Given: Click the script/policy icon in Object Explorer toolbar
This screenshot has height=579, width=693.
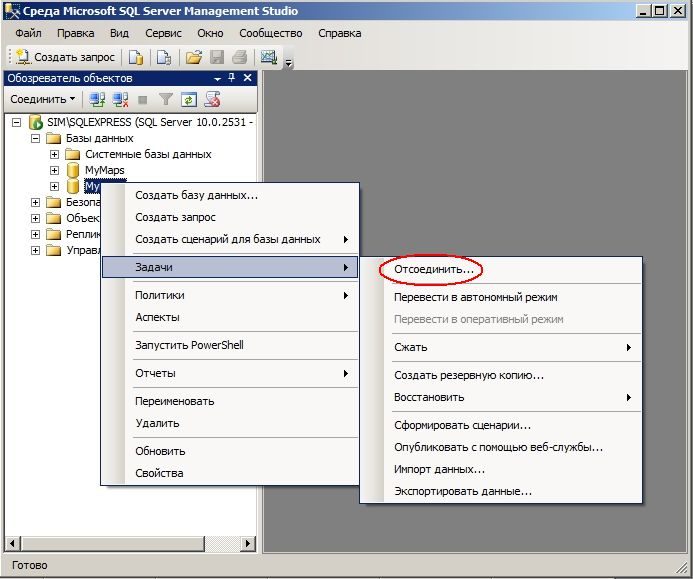Looking at the screenshot, I should (x=212, y=99).
